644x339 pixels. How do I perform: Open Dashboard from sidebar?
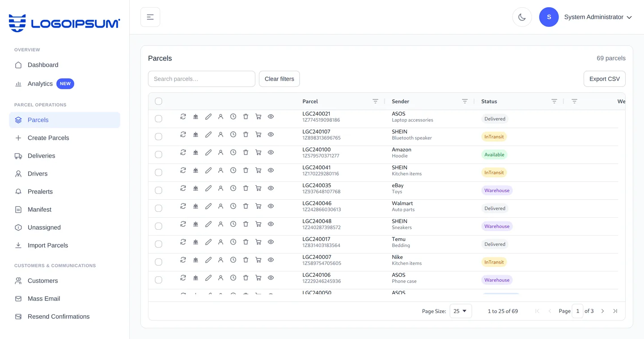(64, 65)
